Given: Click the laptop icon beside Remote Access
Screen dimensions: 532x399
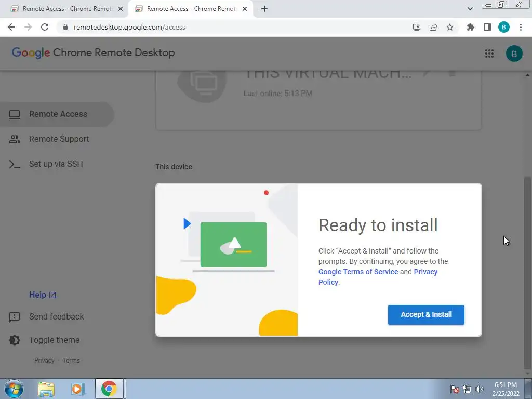Looking at the screenshot, I should click(14, 114).
